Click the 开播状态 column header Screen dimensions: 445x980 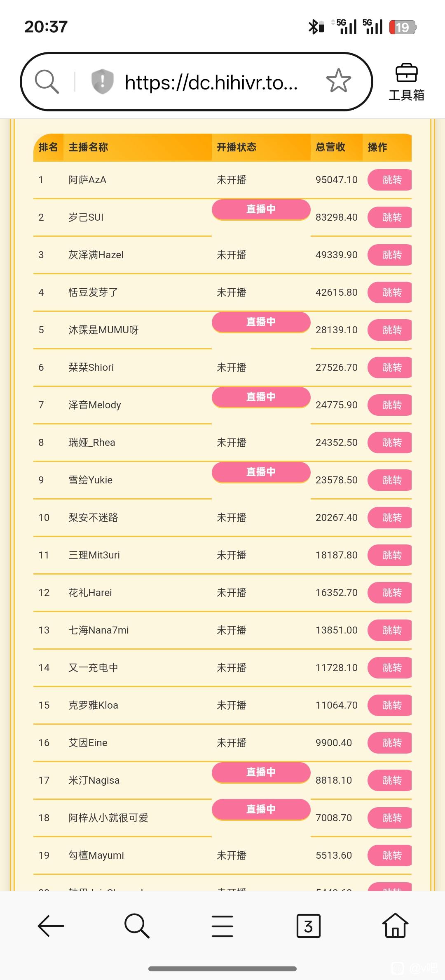pyautogui.click(x=237, y=147)
